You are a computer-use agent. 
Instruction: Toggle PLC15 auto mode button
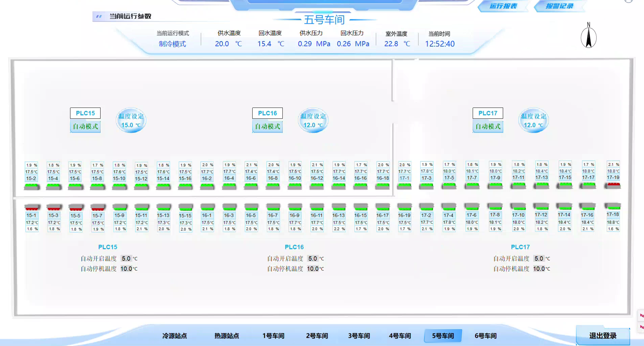[x=85, y=126]
